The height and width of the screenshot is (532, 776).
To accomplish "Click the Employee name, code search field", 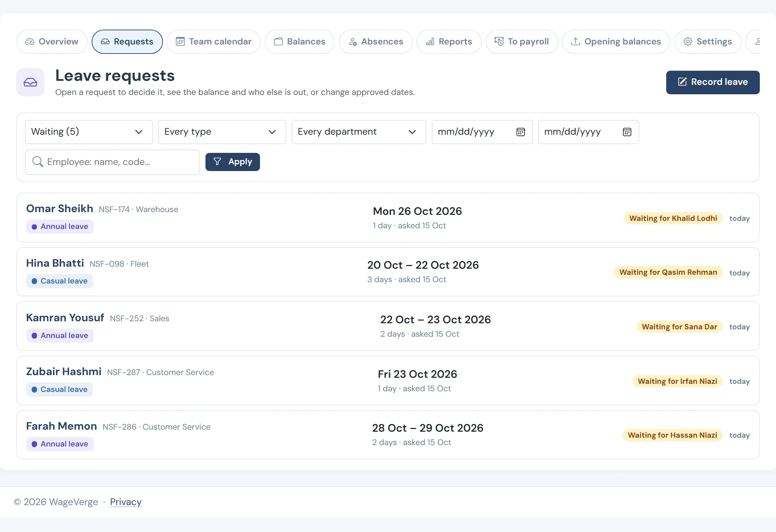I will pyautogui.click(x=112, y=162).
